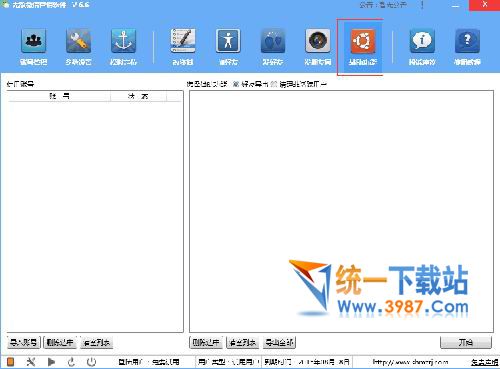Select the highlighted orange Ubuntu-style circle icon
The image size is (500, 369).
363,41
